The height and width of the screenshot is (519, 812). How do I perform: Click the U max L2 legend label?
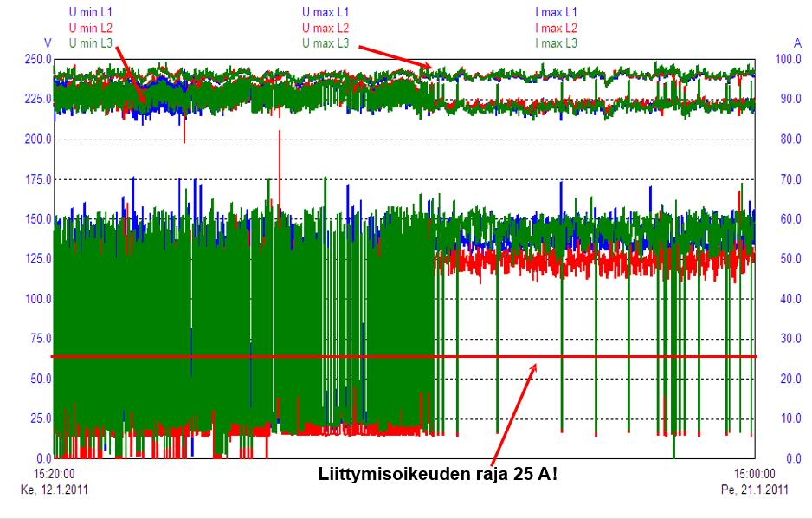tap(325, 28)
